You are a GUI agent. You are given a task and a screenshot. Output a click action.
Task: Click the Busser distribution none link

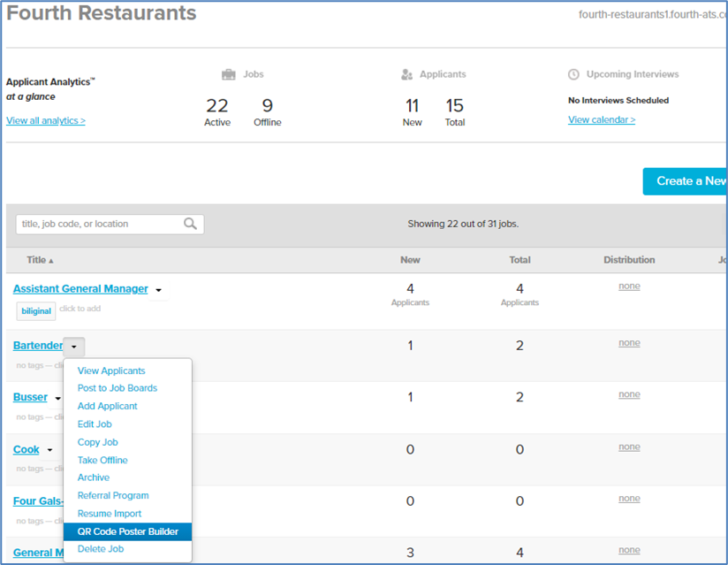point(629,394)
